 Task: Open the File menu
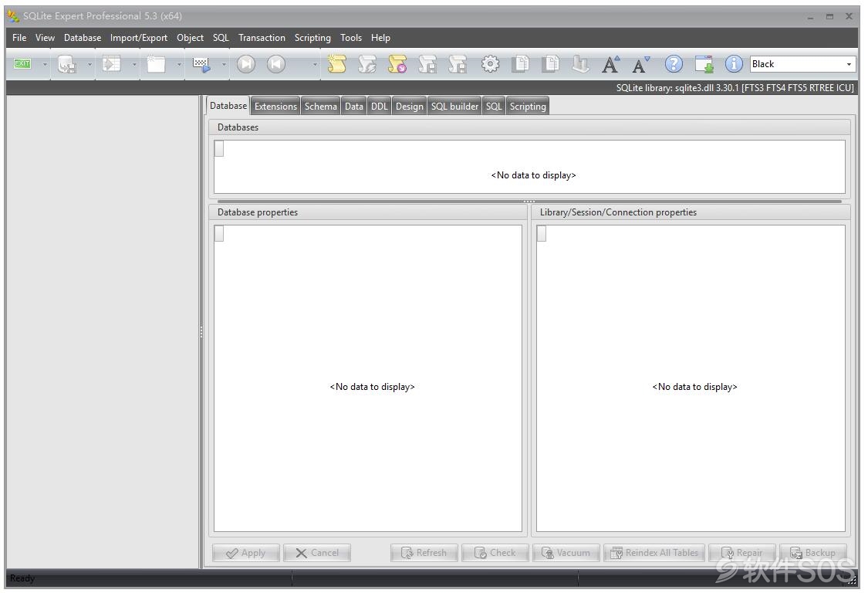coord(19,38)
